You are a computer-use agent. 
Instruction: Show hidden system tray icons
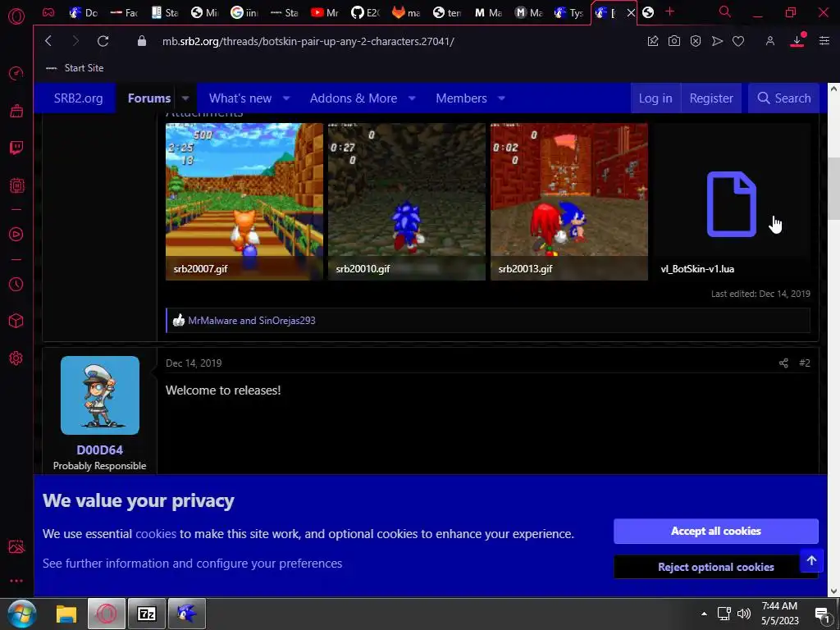tap(704, 614)
